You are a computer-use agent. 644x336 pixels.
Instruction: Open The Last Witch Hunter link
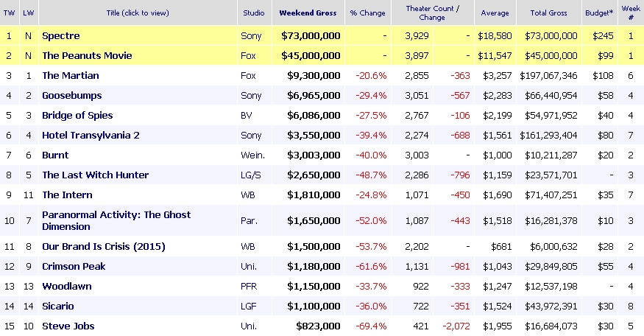click(x=95, y=175)
